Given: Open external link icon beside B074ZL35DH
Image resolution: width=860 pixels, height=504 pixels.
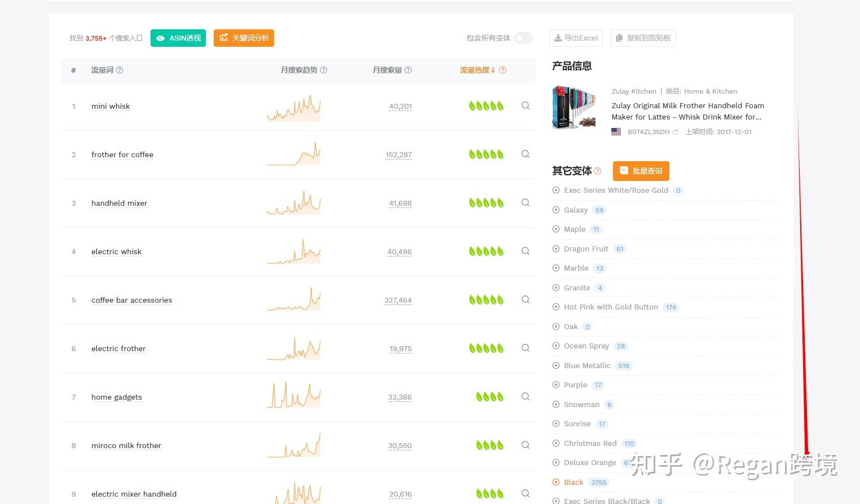Looking at the screenshot, I should (x=676, y=131).
